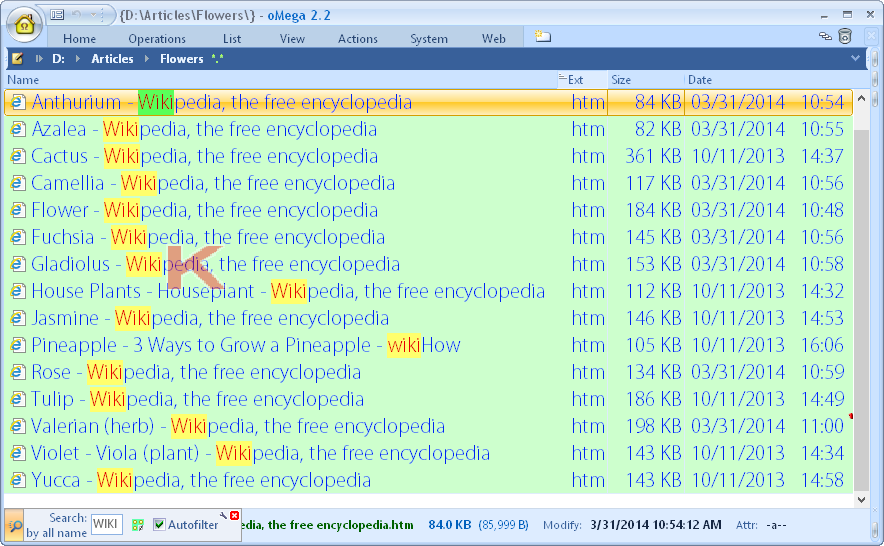Screen dimensions: 884x546
Task: Click the House Plants file's htm icon
Action: click(18, 291)
